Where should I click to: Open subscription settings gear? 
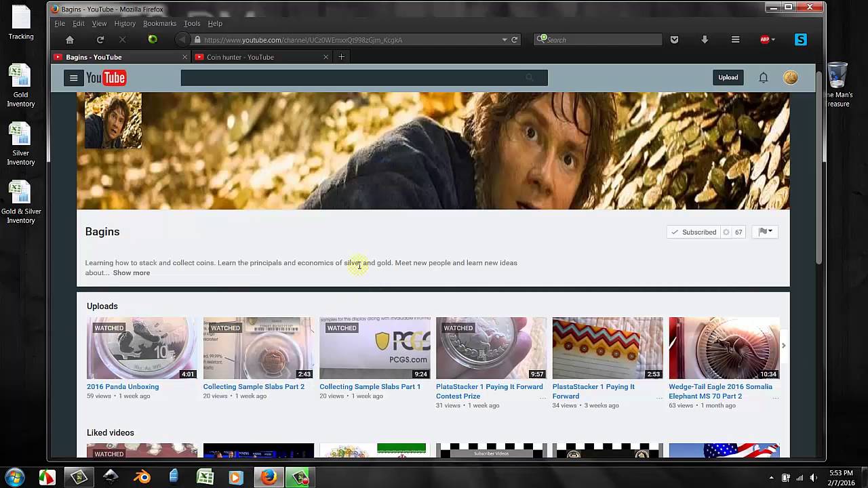coord(726,232)
